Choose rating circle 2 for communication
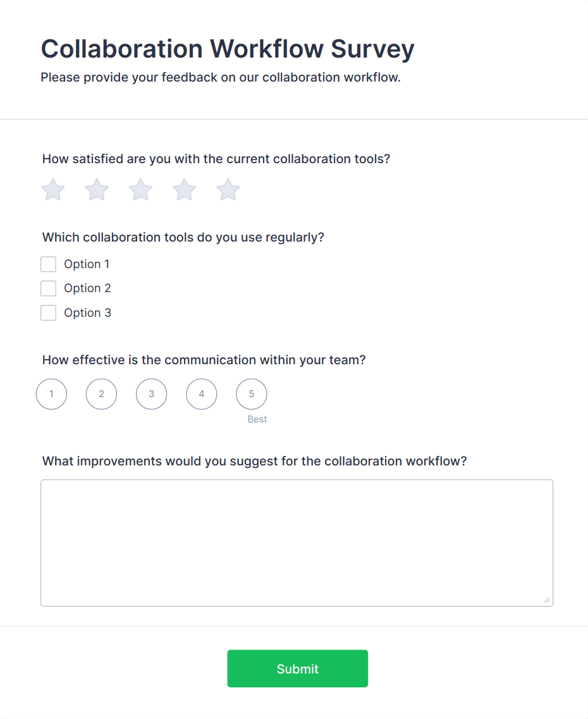 pos(101,393)
